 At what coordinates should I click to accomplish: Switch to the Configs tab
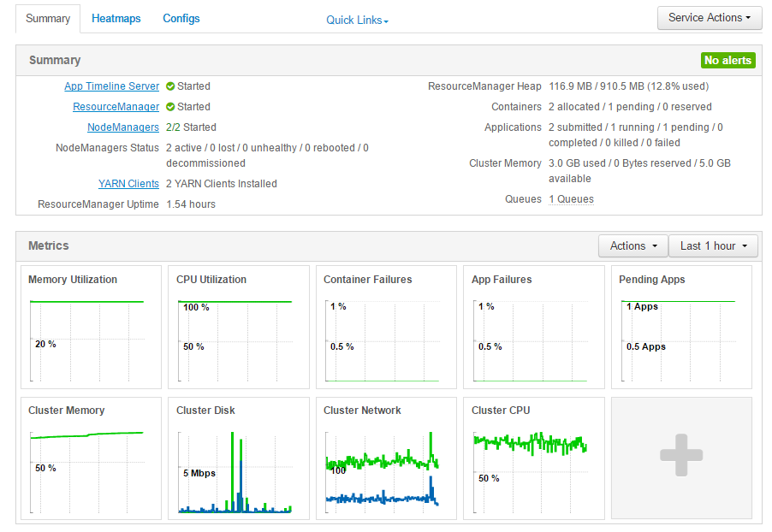coord(181,17)
